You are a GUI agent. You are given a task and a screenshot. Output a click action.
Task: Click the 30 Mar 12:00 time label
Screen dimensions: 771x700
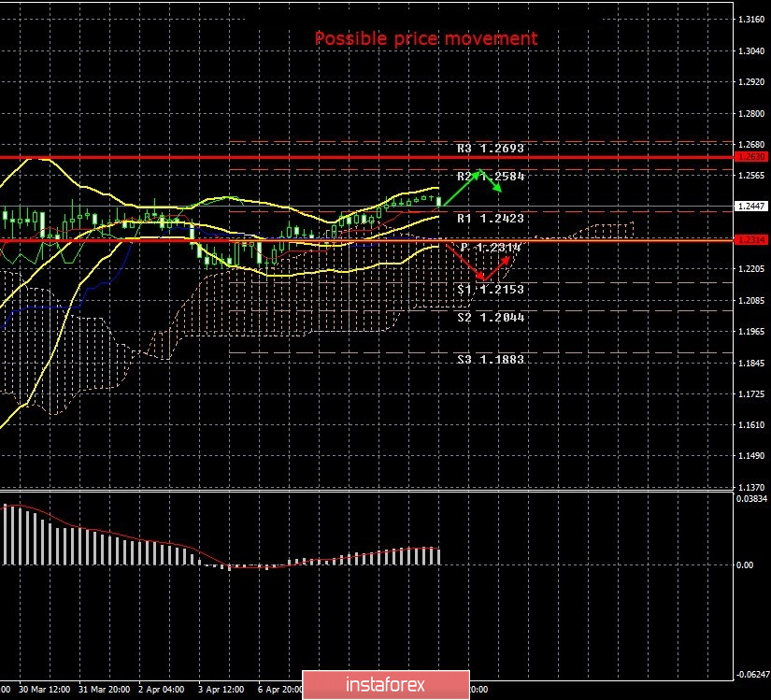(x=44, y=690)
